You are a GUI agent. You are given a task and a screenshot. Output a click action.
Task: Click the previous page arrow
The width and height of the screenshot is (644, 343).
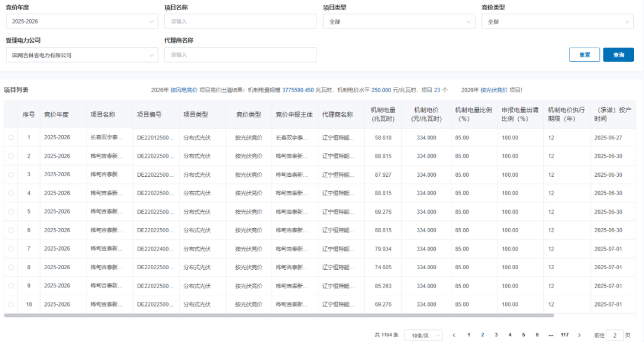coord(454,335)
